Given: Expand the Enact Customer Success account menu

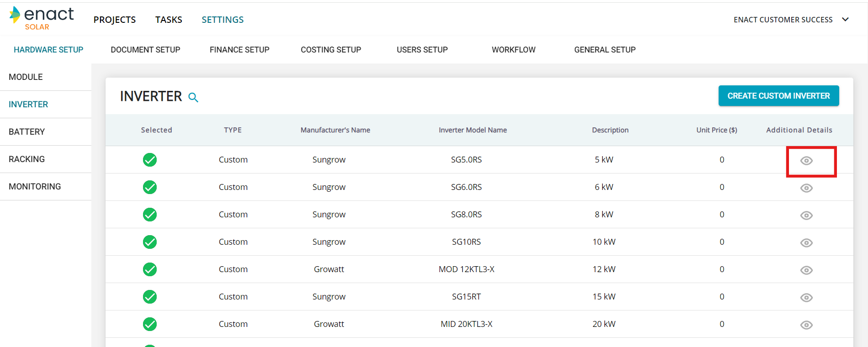Looking at the screenshot, I should tap(791, 20).
